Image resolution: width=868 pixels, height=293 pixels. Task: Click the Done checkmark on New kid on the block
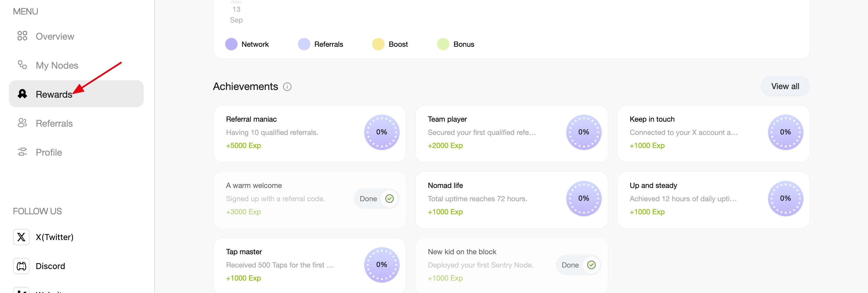pyautogui.click(x=591, y=265)
